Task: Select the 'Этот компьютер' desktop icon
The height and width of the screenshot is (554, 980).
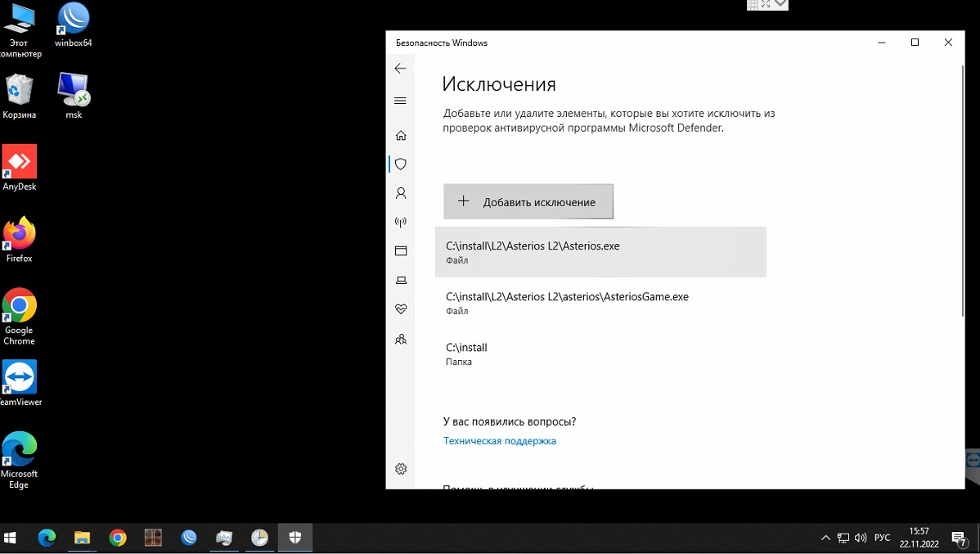Action: coord(19,30)
